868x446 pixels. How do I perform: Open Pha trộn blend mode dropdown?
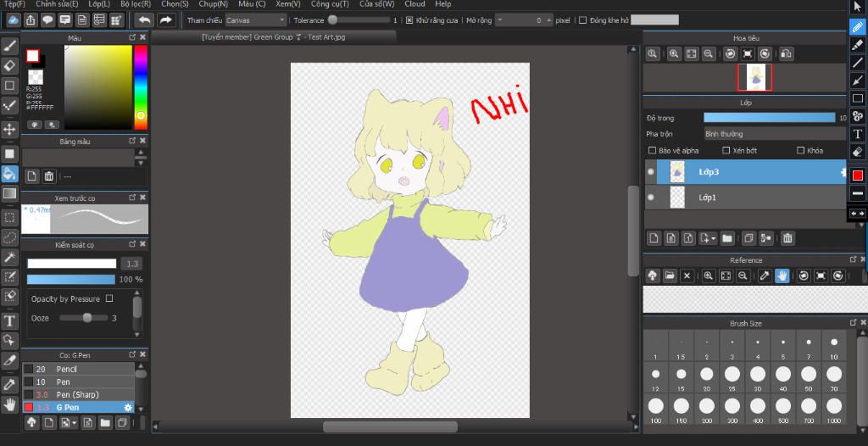775,133
